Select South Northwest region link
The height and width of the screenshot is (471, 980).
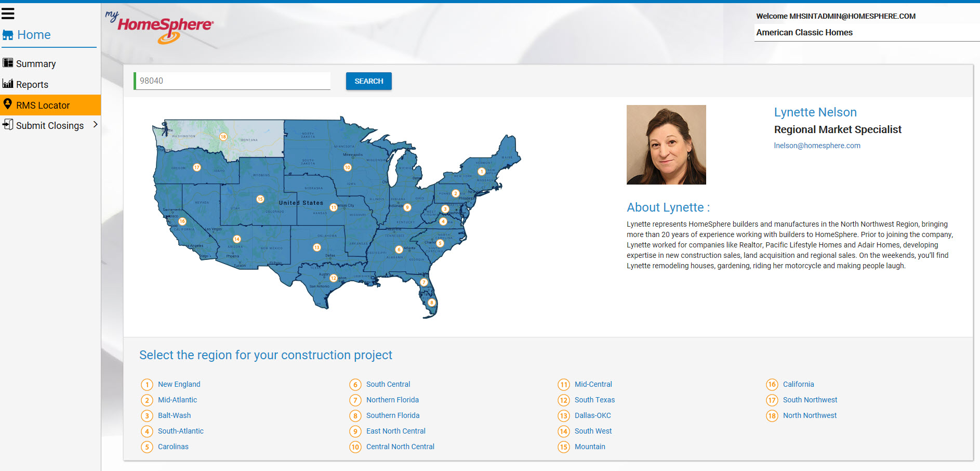(x=810, y=400)
